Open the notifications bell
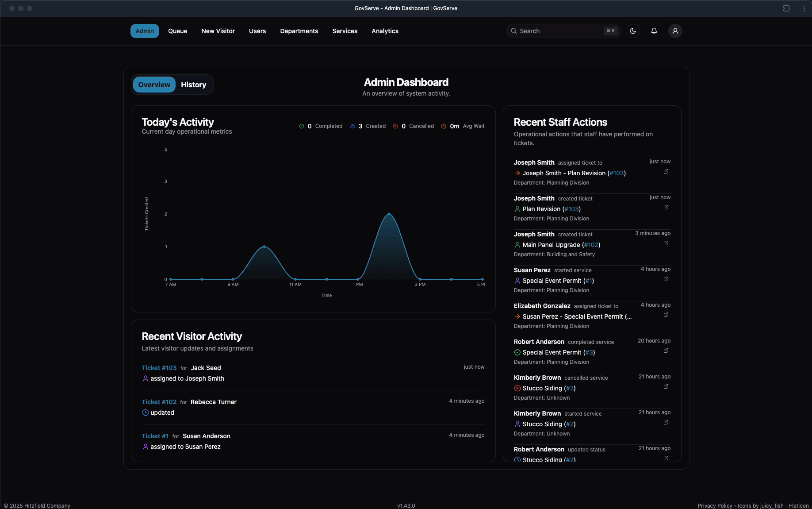812x509 pixels. tap(654, 31)
